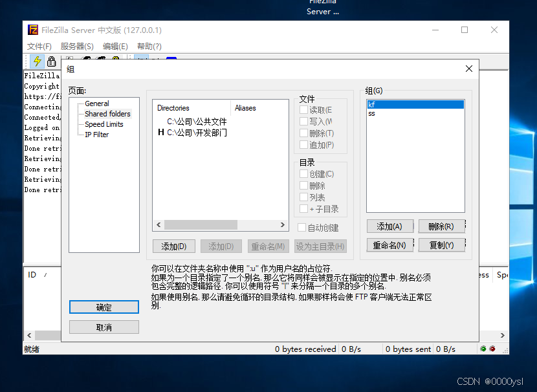Open the 服务器(S) menu
This screenshot has height=392, width=537.
(x=77, y=46)
